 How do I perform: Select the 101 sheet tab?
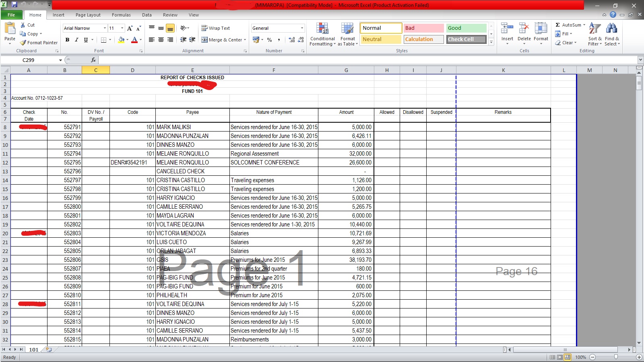[34, 350]
